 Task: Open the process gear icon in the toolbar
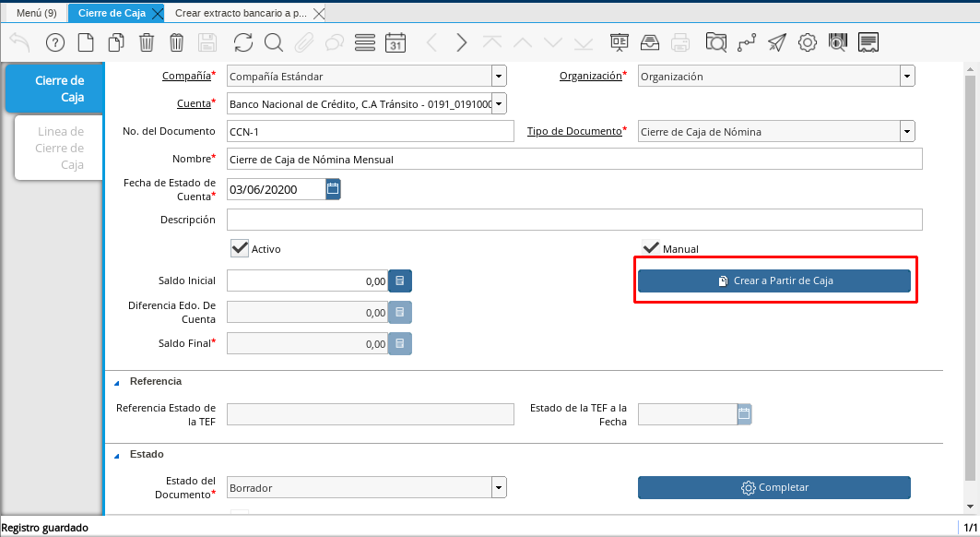coord(808,42)
